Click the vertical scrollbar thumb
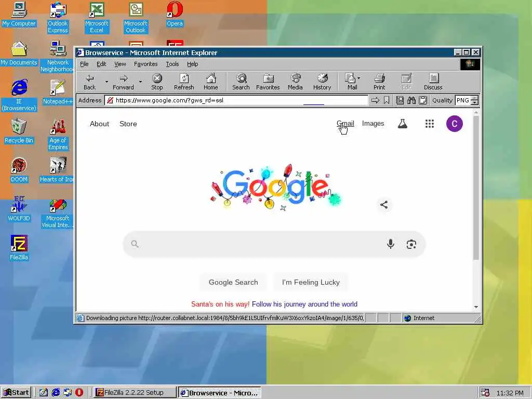 [x=476, y=188]
